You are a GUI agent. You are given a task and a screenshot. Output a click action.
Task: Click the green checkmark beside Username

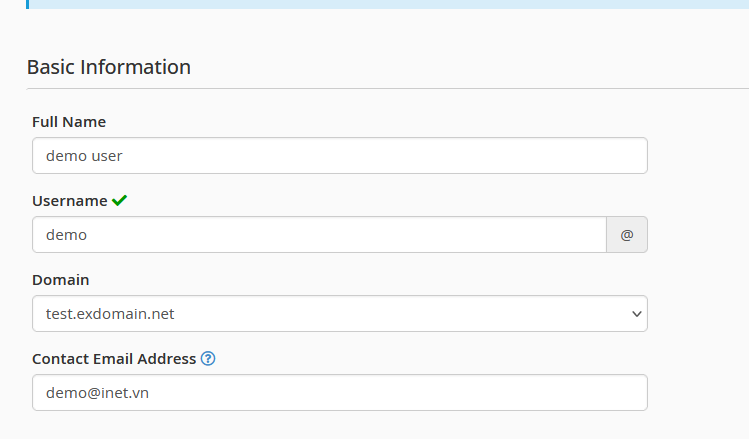tap(119, 201)
